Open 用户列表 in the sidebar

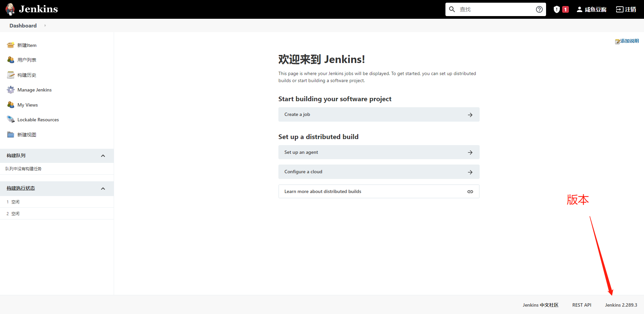(27, 60)
